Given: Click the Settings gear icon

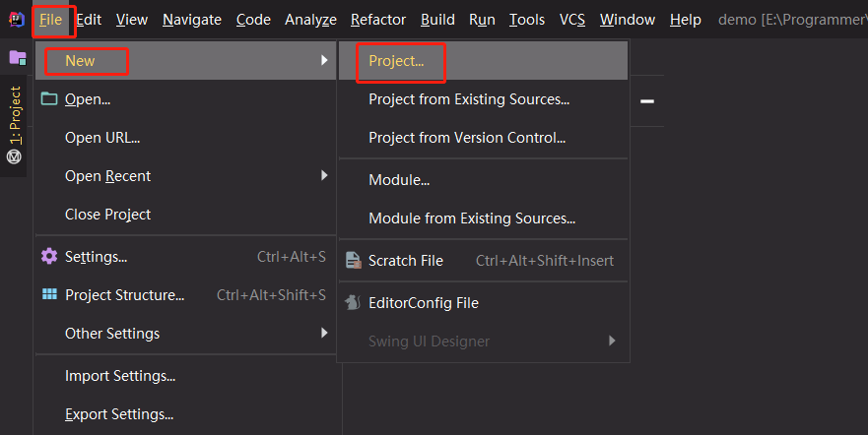Looking at the screenshot, I should point(49,257).
